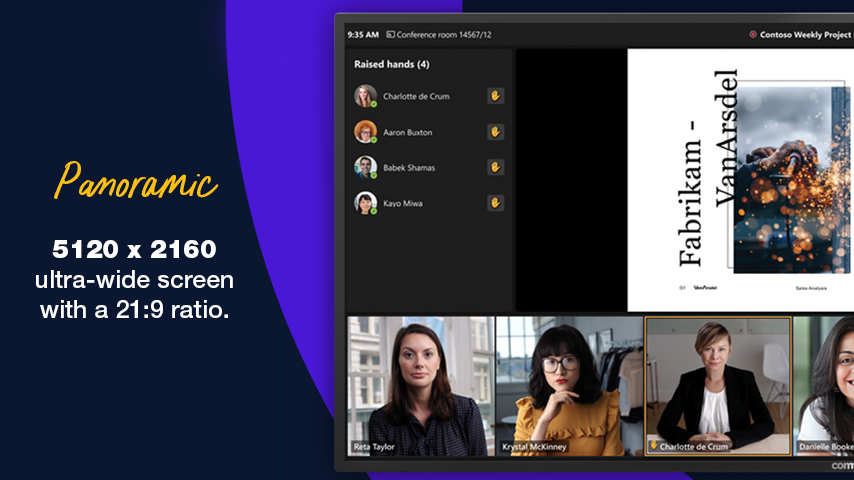This screenshot has height=480, width=854.
Task: Select Danielle Booker's video tile
Action: pyautogui.click(x=825, y=385)
